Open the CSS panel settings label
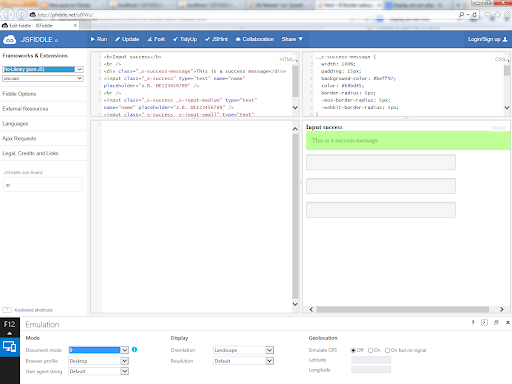This screenshot has height=384, width=512. coord(501,59)
